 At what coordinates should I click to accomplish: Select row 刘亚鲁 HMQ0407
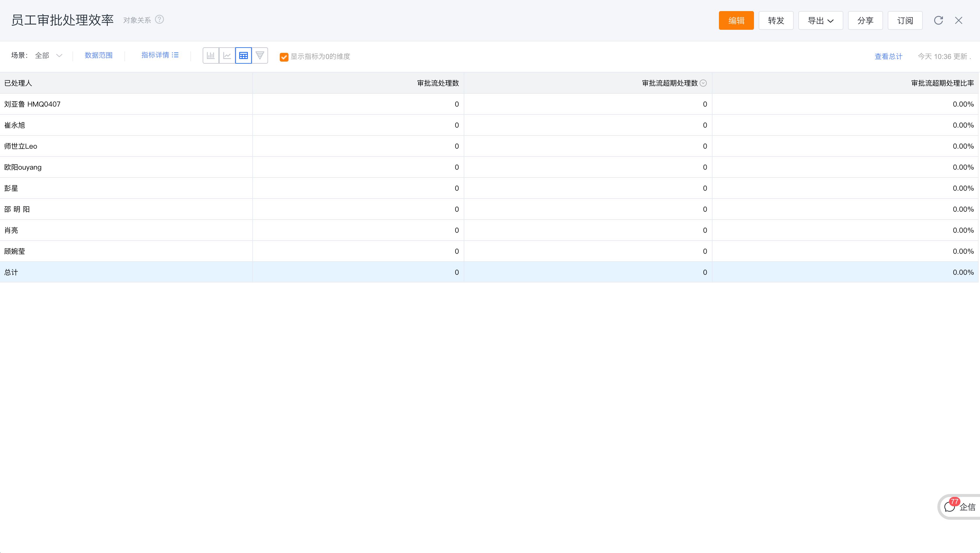[489, 104]
